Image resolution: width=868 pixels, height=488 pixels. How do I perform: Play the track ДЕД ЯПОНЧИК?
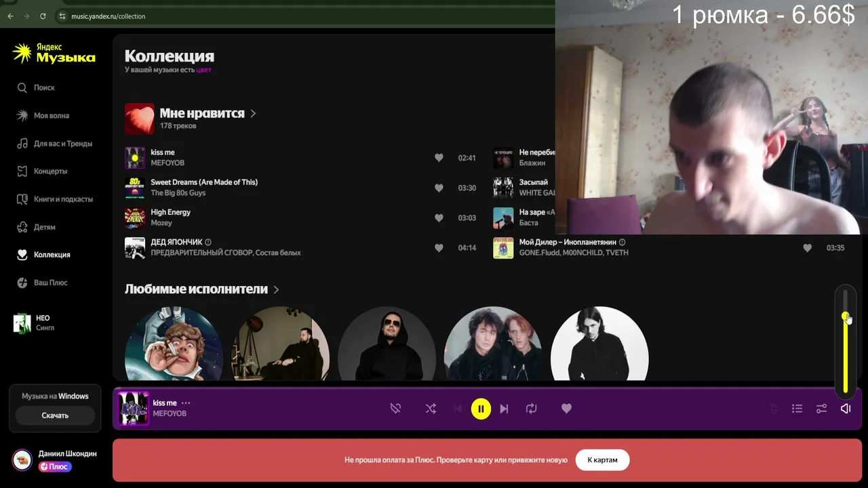pos(176,242)
